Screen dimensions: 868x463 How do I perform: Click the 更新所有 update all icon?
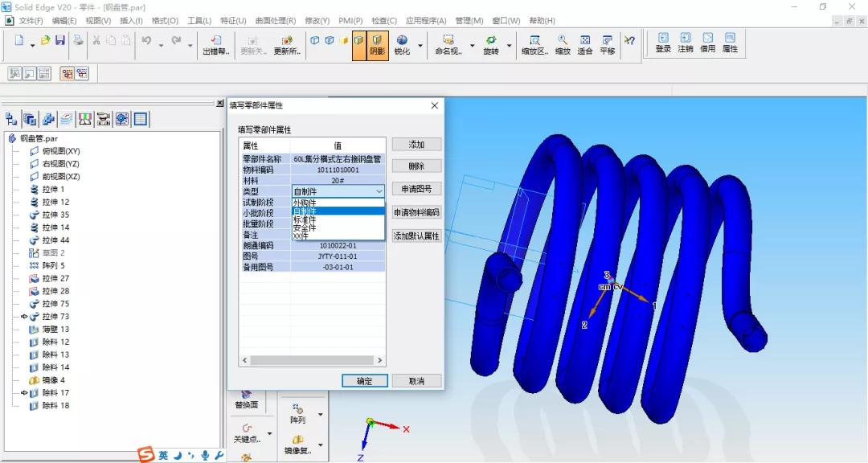click(x=287, y=44)
